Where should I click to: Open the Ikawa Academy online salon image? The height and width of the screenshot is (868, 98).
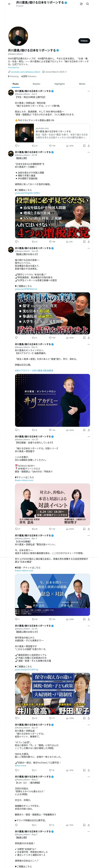click(52, 400)
